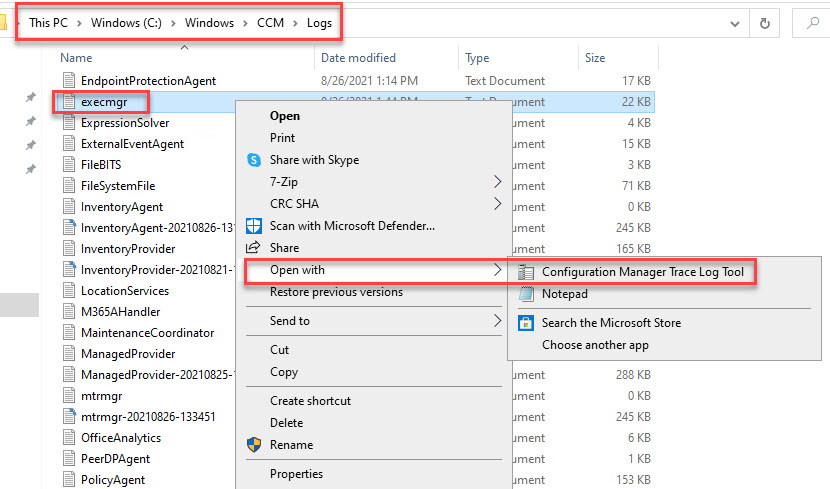The image size is (830, 489).
Task: Click the Skype icon beside Share with Skype
Action: point(253,160)
